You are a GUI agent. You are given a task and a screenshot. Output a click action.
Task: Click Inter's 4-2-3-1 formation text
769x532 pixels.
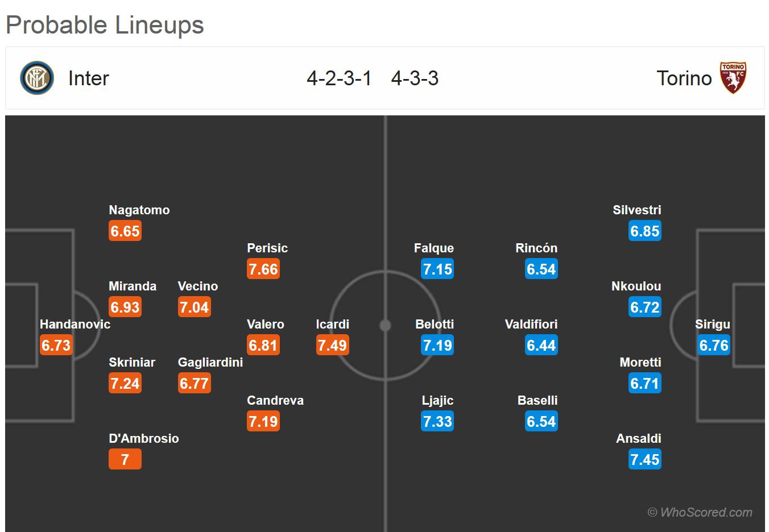point(339,78)
